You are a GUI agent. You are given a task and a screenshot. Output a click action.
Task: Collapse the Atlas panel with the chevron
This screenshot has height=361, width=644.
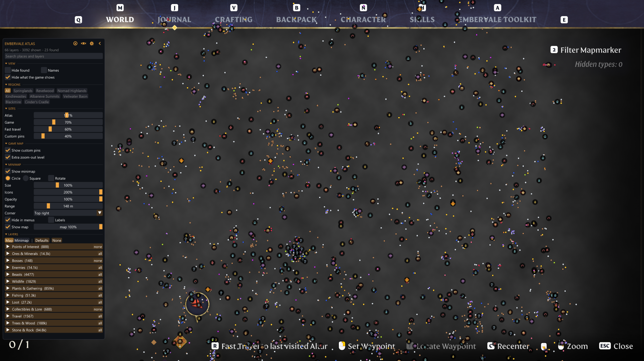tap(100, 44)
